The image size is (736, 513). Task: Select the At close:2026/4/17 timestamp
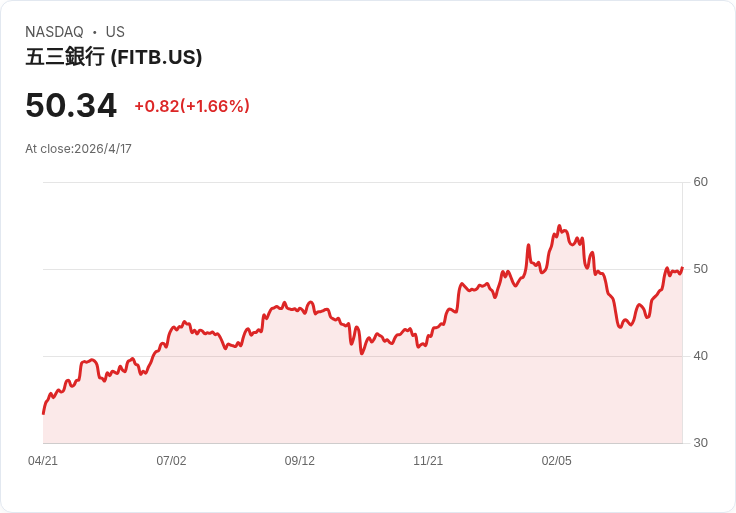pos(78,149)
